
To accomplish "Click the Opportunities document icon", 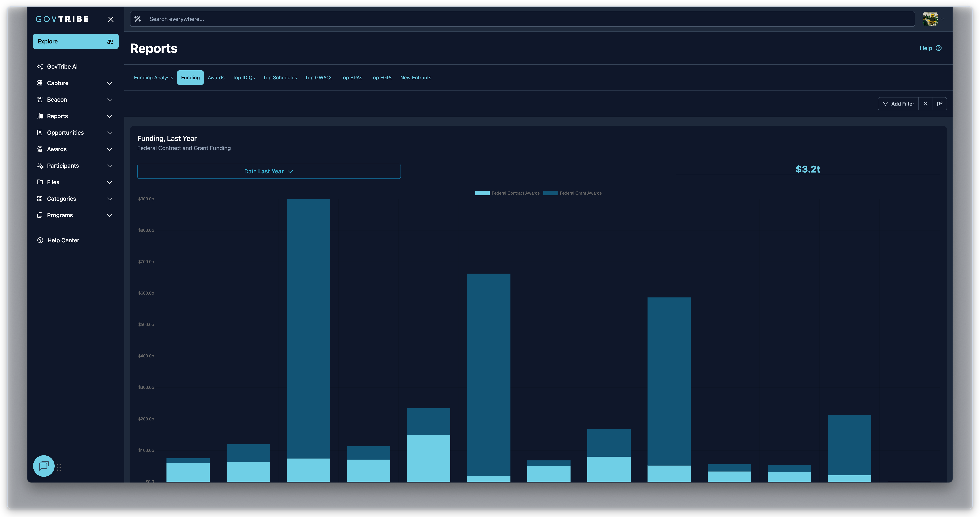I will (40, 133).
